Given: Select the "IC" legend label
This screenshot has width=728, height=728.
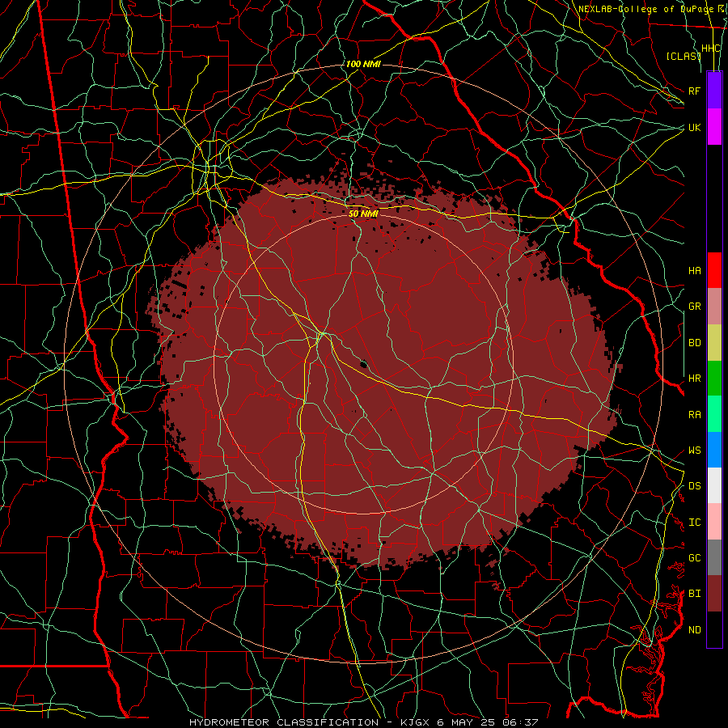Looking at the screenshot, I should pos(694,523).
